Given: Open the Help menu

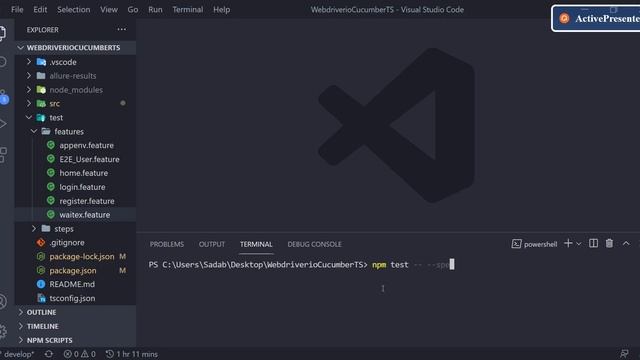Looking at the screenshot, I should (222, 9).
